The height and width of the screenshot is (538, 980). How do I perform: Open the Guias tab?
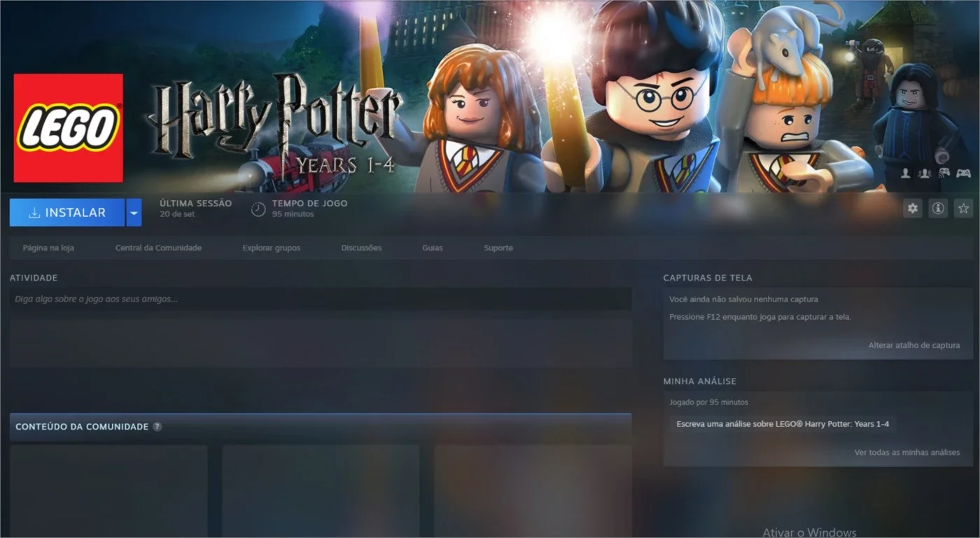433,248
